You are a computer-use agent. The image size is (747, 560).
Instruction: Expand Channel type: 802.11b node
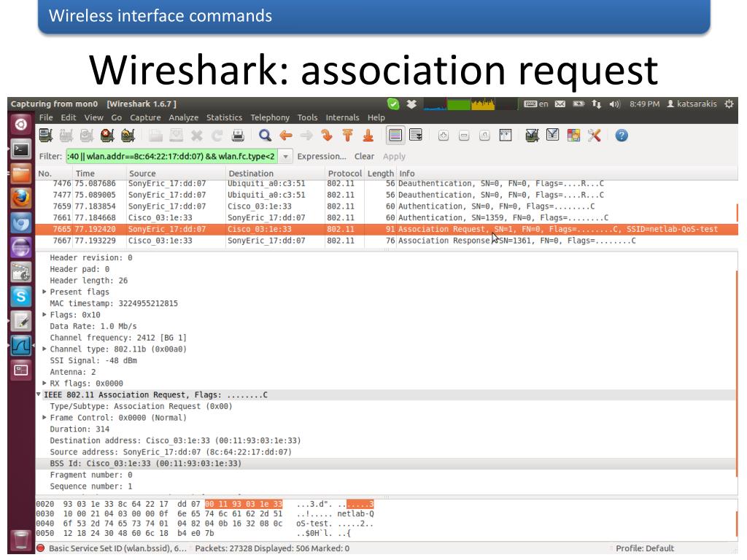pos(44,349)
